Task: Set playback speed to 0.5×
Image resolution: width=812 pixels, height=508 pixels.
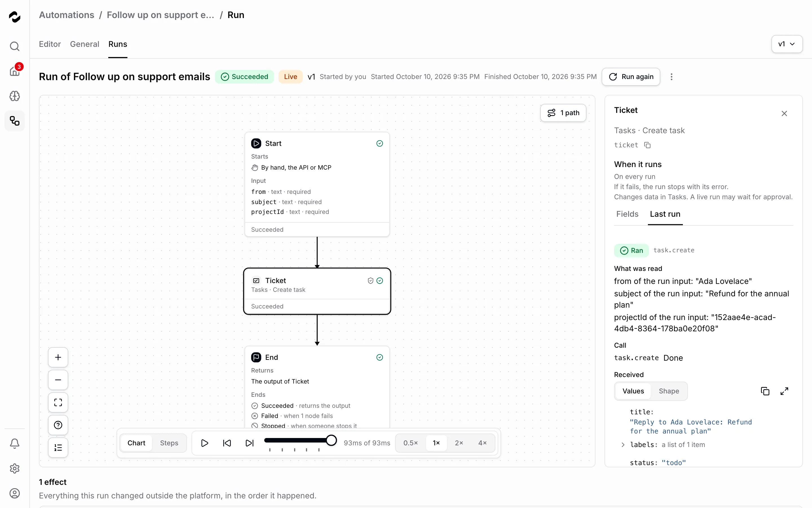Action: coord(411,443)
